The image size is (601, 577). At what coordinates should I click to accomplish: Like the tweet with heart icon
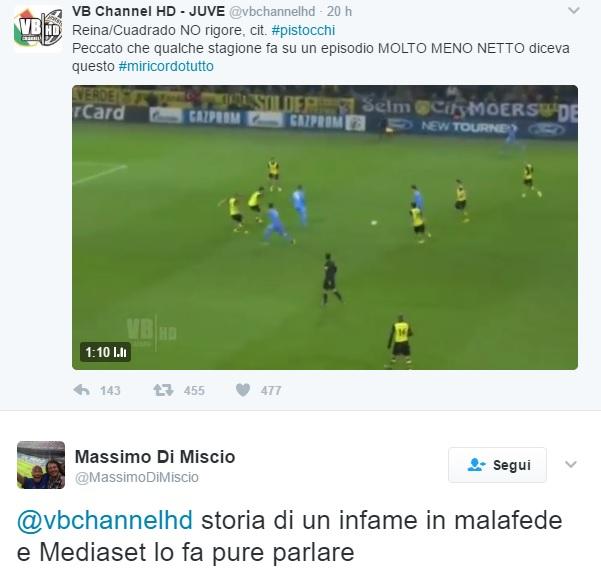click(x=243, y=390)
